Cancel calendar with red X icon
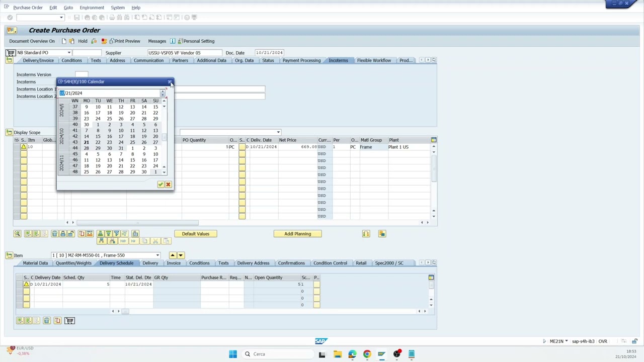The height and width of the screenshot is (362, 644). (x=168, y=185)
